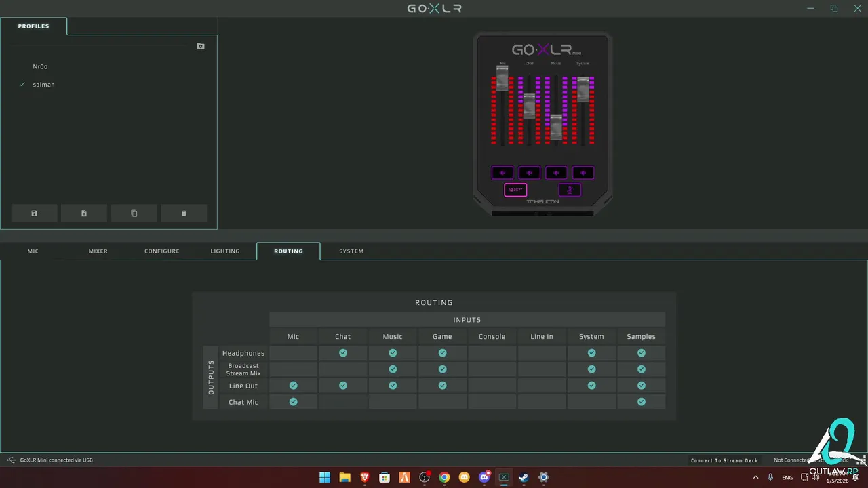
Task: Create a new profile file
Action: (84, 213)
